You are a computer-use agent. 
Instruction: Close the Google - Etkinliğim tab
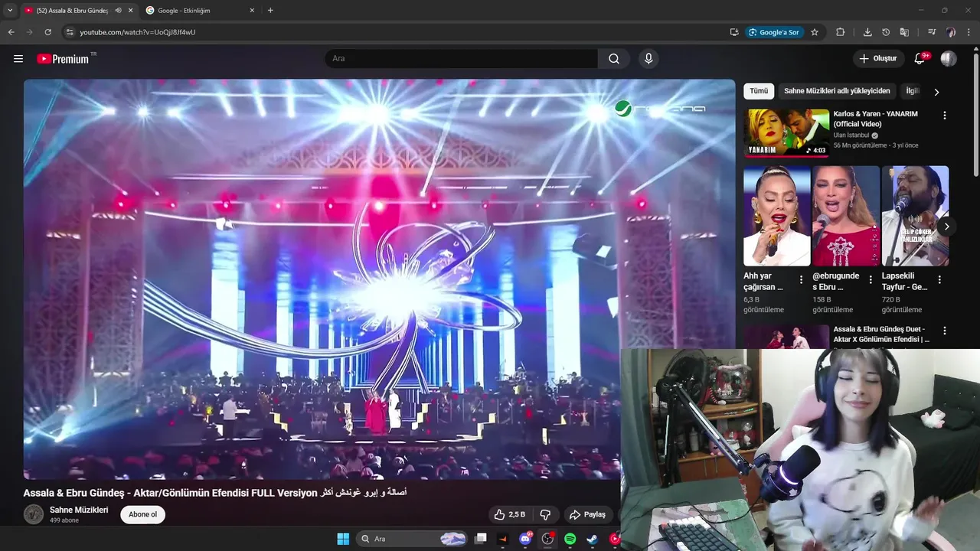pyautogui.click(x=252, y=10)
